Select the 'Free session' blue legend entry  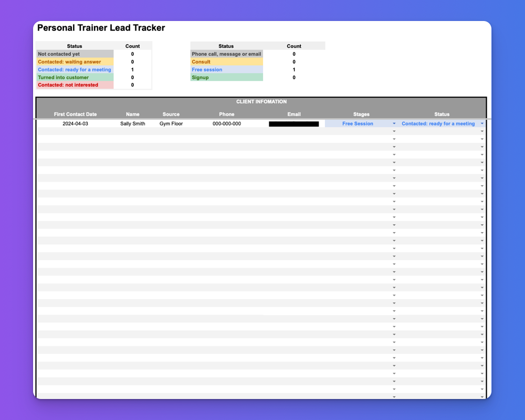pos(226,69)
